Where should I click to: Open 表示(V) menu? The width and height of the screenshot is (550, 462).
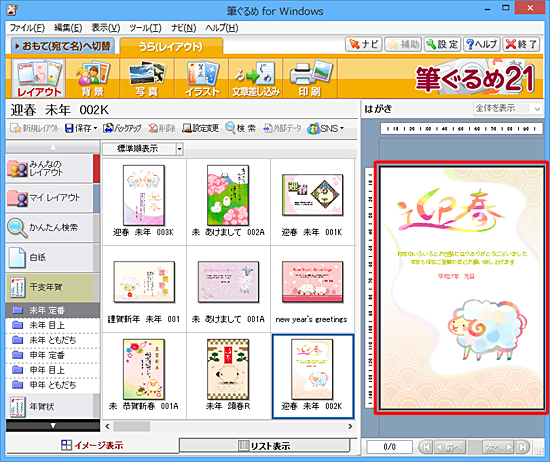coord(106,28)
